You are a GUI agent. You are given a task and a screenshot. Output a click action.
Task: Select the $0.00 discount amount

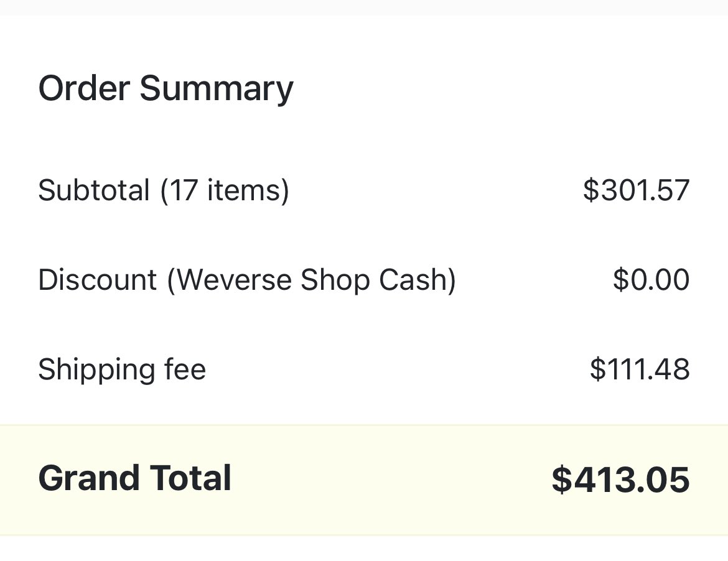pyautogui.click(x=651, y=280)
